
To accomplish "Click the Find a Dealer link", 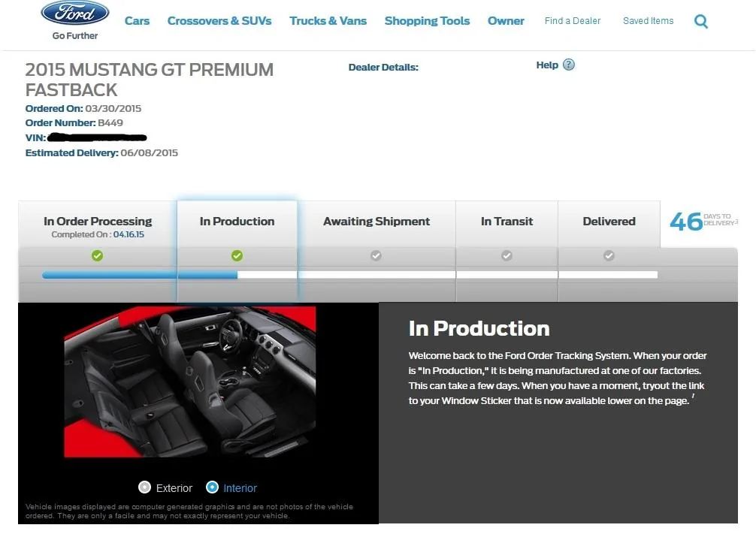I will coord(573,21).
